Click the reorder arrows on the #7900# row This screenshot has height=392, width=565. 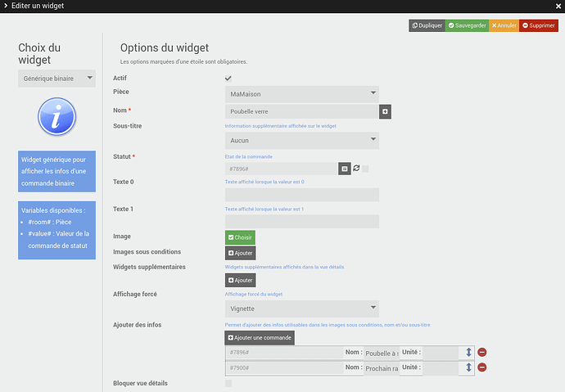468,368
